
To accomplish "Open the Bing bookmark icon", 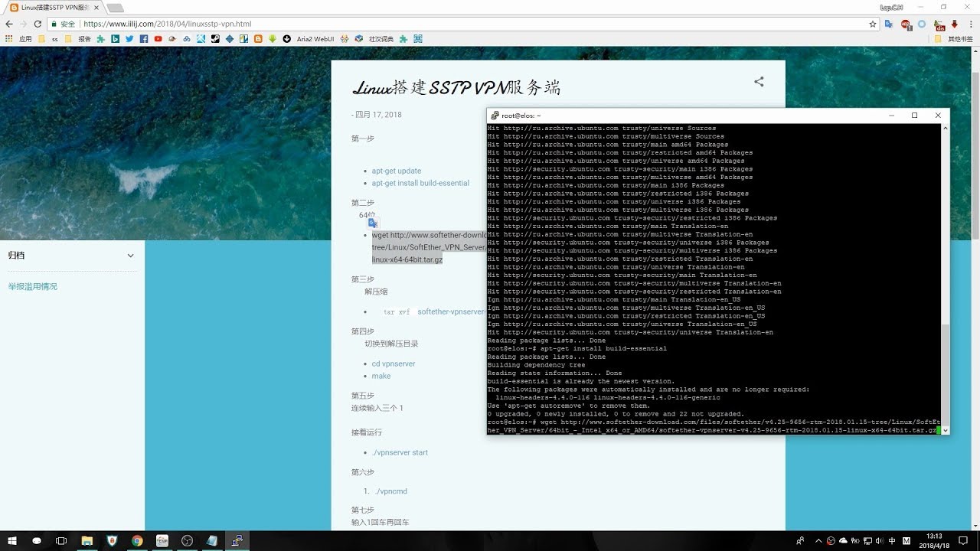I will [x=115, y=38].
